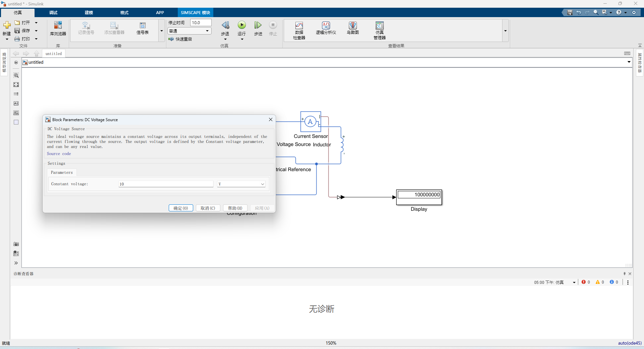Close the Block Parameters dialog
The height and width of the screenshot is (349, 644).
271,119
